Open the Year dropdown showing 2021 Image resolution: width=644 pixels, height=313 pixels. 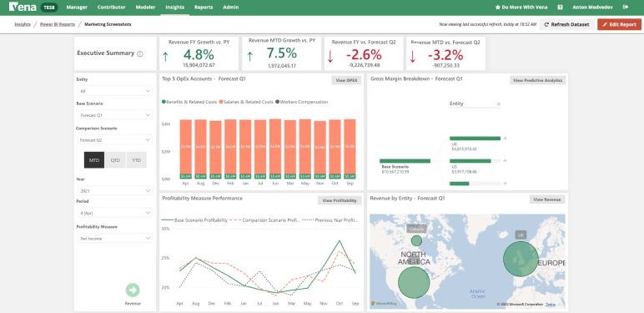tap(115, 191)
